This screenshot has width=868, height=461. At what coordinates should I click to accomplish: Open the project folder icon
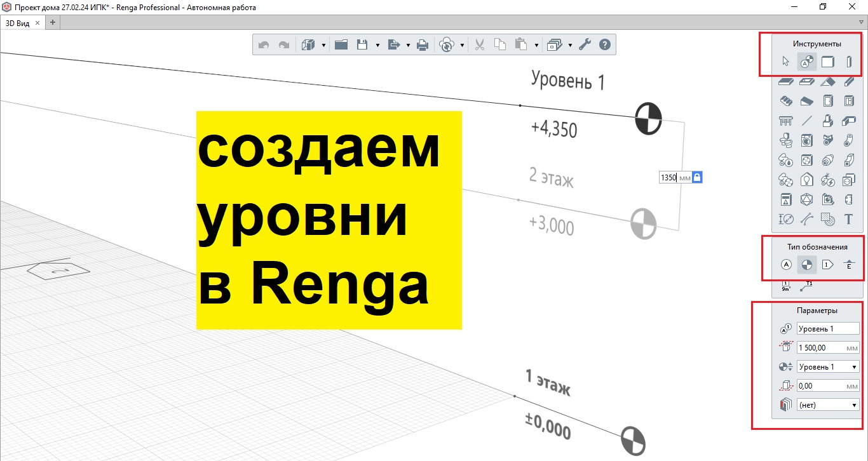coord(341,45)
